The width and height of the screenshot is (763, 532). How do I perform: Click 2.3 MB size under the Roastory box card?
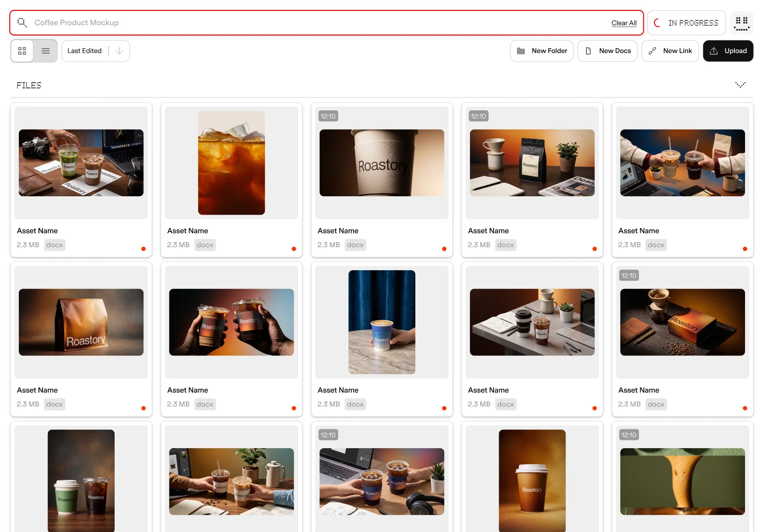click(629, 404)
